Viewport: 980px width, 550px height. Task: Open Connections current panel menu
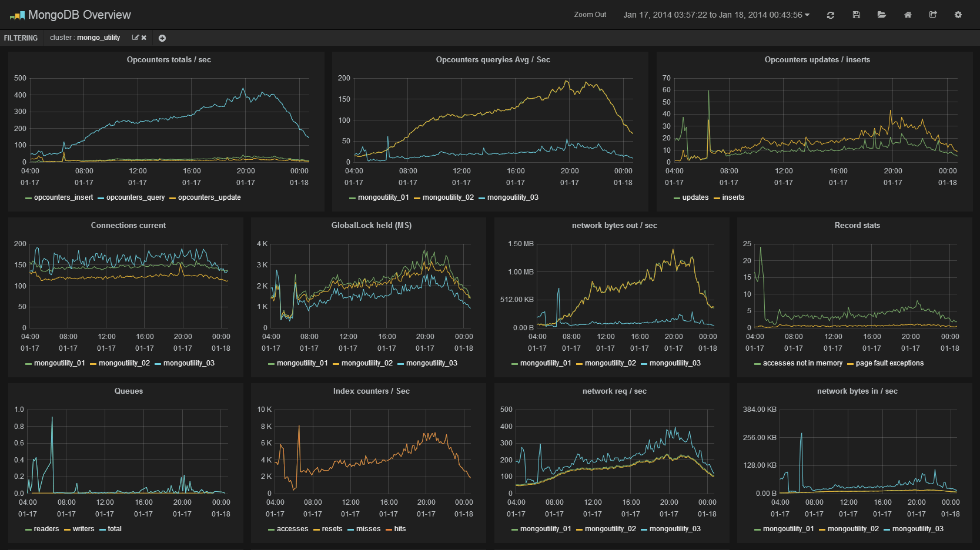[x=128, y=226]
